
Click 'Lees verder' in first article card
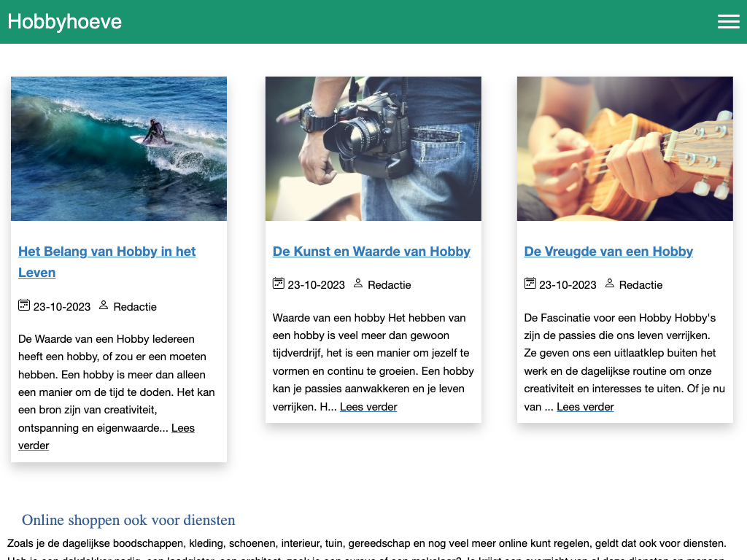tap(182, 428)
